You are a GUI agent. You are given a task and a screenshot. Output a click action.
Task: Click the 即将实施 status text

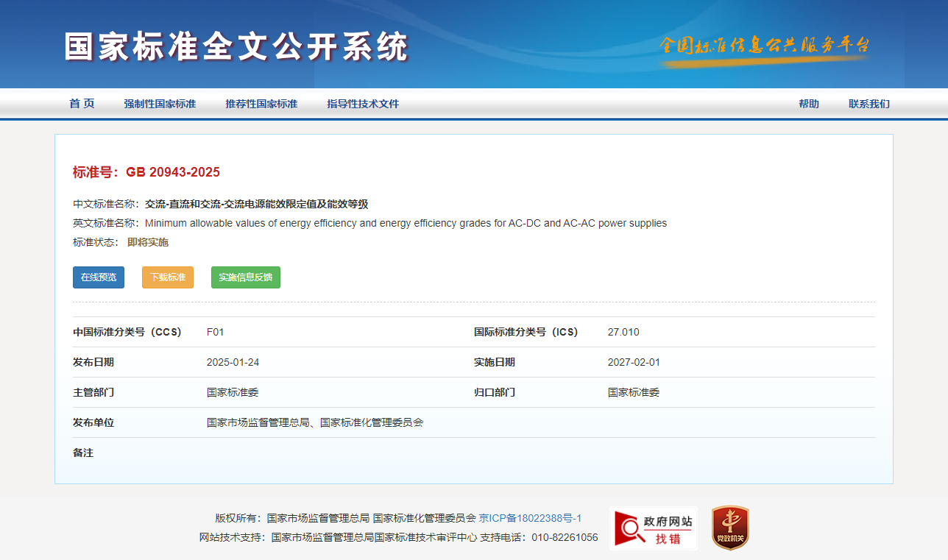[x=148, y=242]
